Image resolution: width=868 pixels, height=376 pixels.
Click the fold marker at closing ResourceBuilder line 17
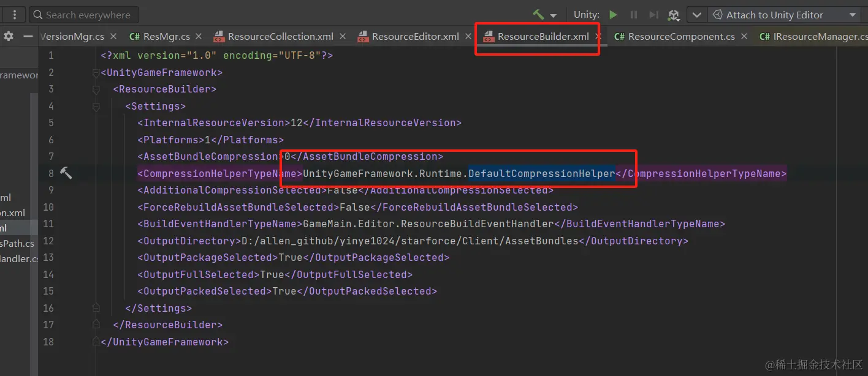(x=96, y=325)
